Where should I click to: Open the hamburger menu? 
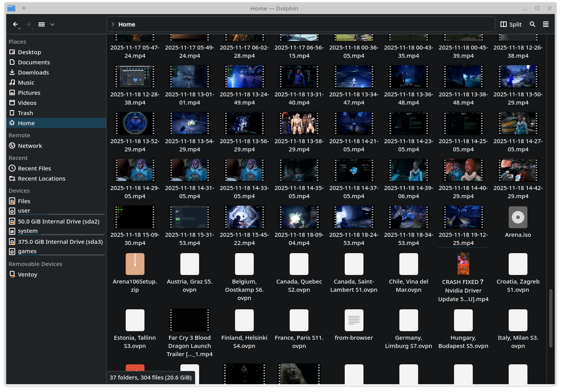[x=546, y=24]
